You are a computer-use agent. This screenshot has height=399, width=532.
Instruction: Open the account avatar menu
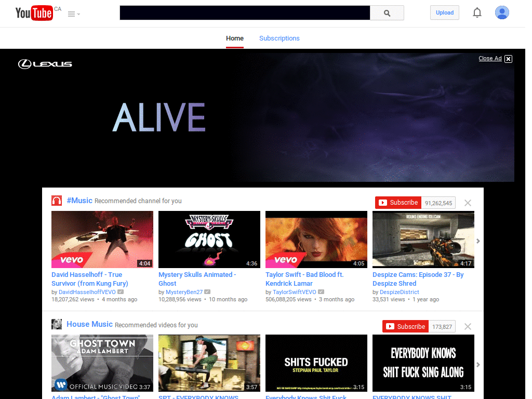tap(502, 12)
